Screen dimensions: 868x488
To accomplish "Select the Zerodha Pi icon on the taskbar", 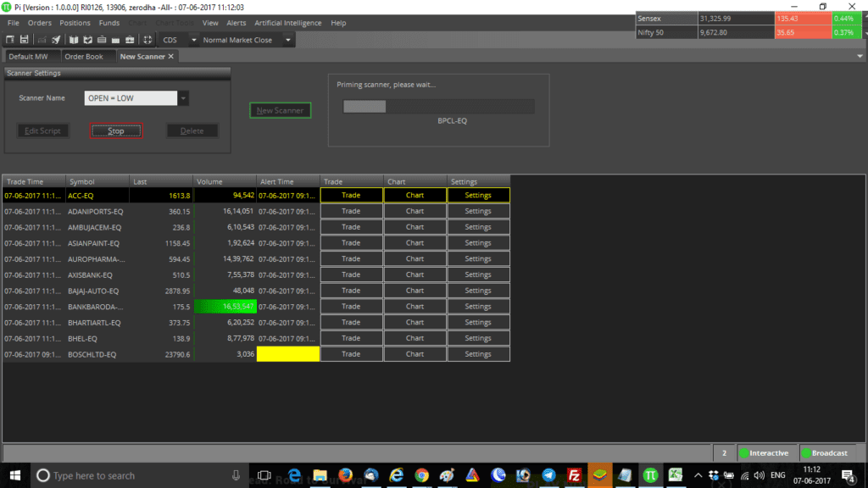I will click(650, 475).
